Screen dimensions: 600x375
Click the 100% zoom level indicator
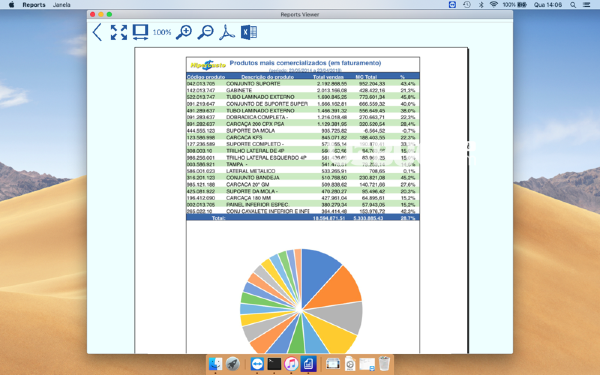point(162,33)
